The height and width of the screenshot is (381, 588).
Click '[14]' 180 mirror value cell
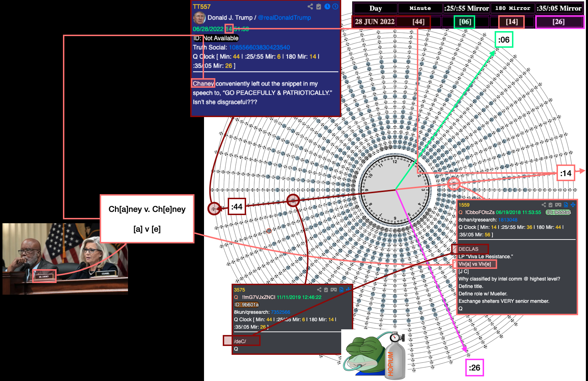click(x=512, y=22)
